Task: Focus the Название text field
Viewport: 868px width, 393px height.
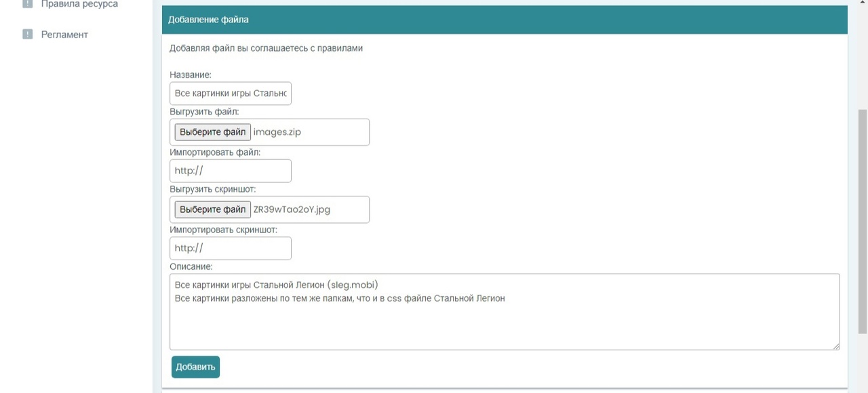Action: click(230, 94)
